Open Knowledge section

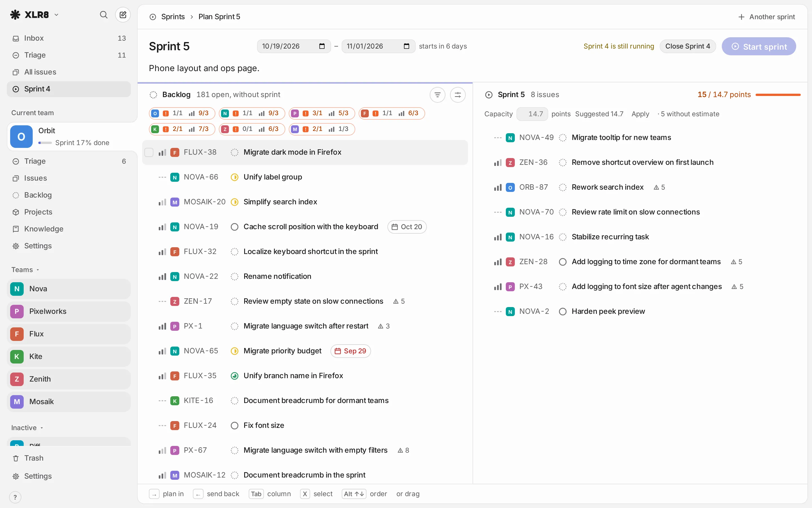[69, 229]
